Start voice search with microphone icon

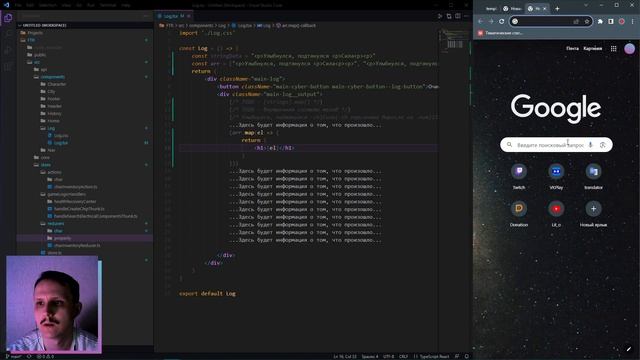[x=590, y=145]
